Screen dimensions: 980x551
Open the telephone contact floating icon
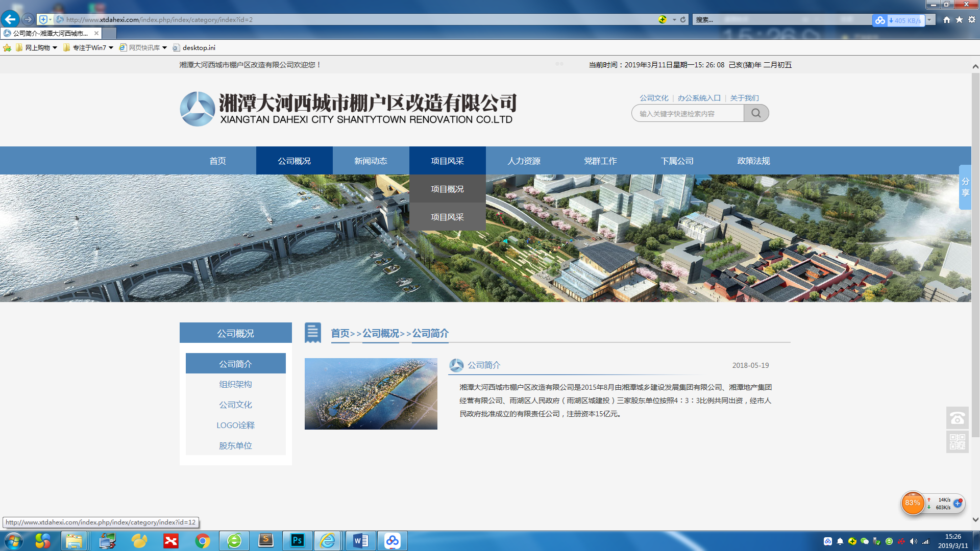tap(957, 418)
